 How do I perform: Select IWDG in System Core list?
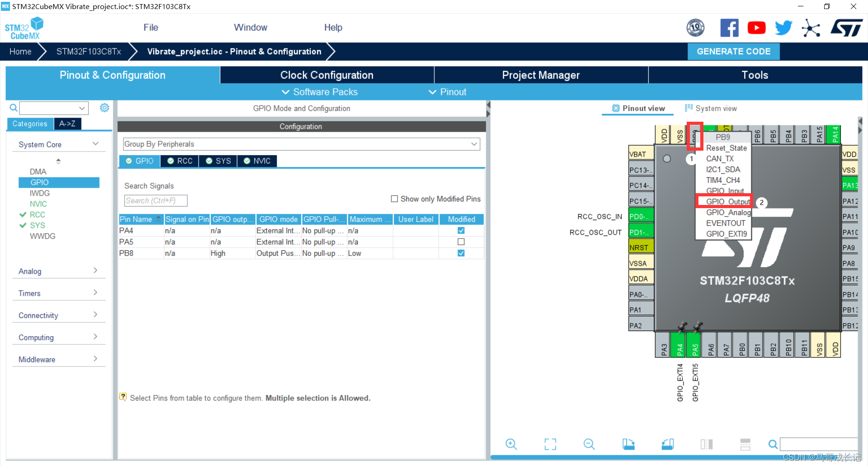(x=39, y=193)
